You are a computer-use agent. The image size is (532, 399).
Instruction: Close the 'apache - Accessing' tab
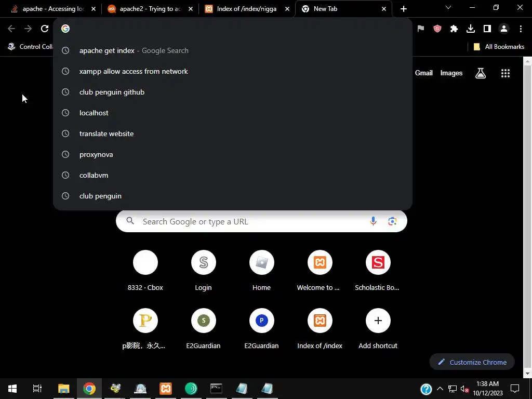tap(94, 9)
